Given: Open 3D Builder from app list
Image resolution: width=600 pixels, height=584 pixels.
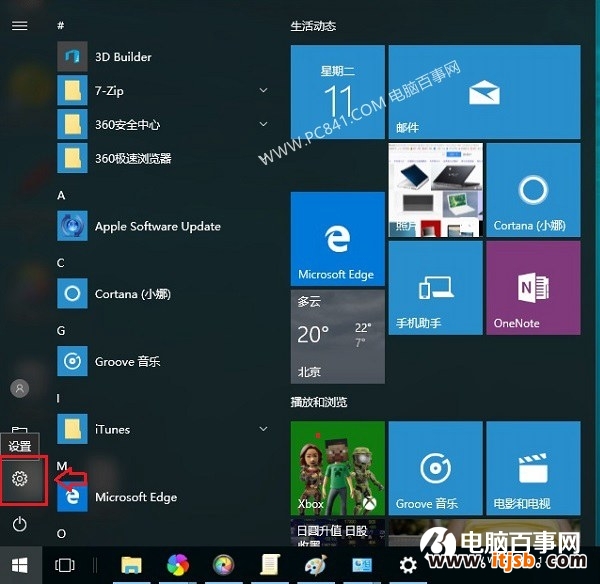Looking at the screenshot, I should tap(123, 57).
